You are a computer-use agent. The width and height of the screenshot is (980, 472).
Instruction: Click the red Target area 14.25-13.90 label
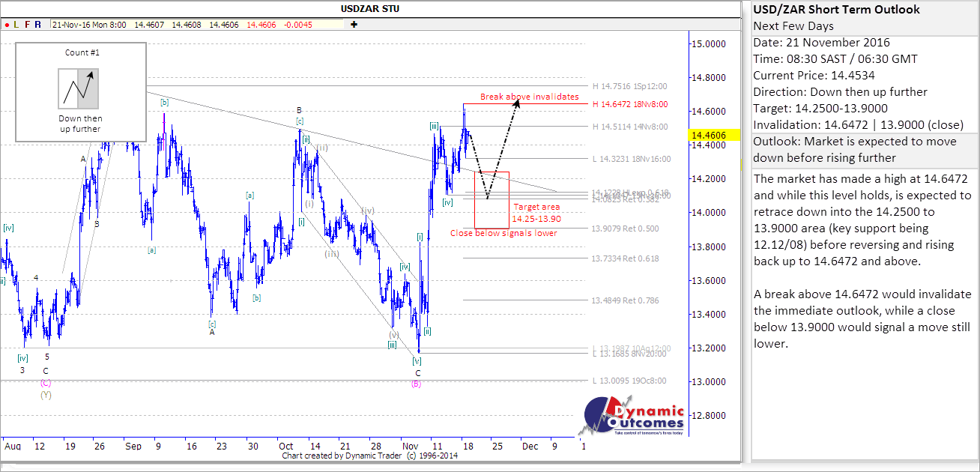(x=535, y=213)
